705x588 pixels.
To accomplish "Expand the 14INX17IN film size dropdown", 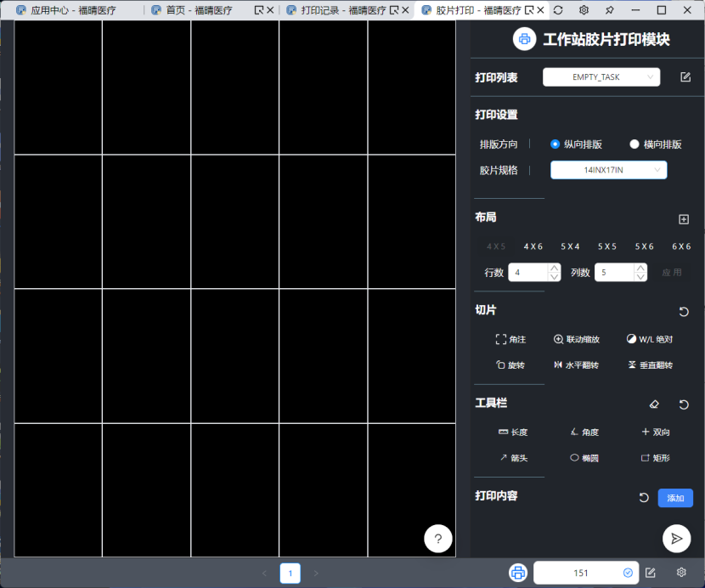I will point(608,170).
